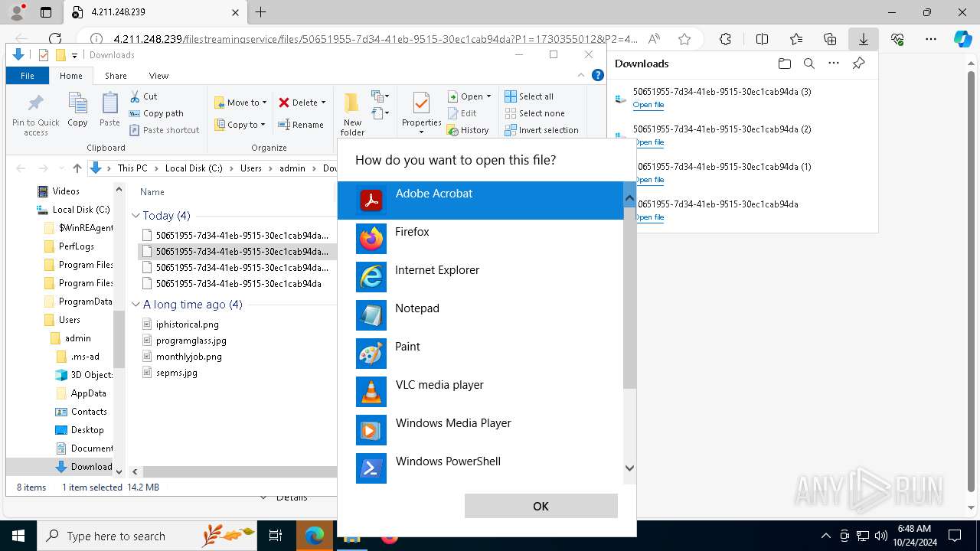Click Pin to Quick access in the ribbon
980x551 pixels.
(x=35, y=115)
